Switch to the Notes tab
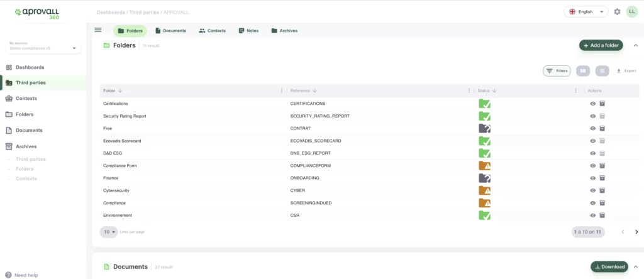Screen dimensions: 644x279 (248, 31)
